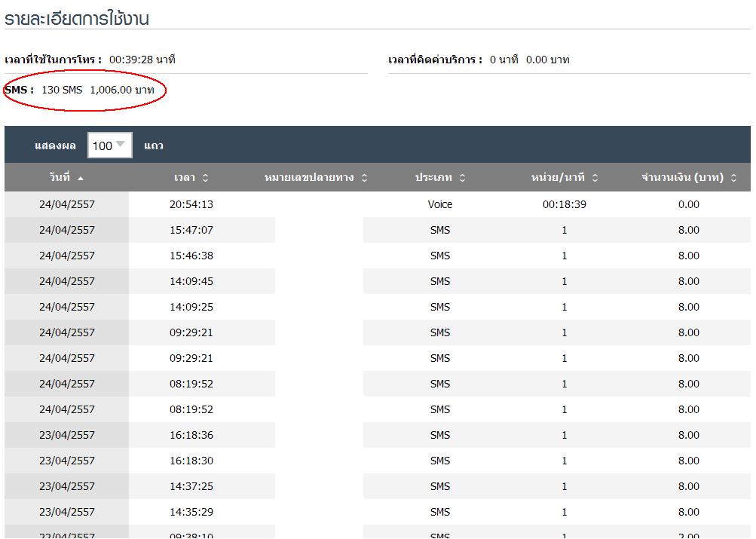Click the billed amount 0.00 บาท
This screenshot has height=539, width=756.
pos(548,60)
